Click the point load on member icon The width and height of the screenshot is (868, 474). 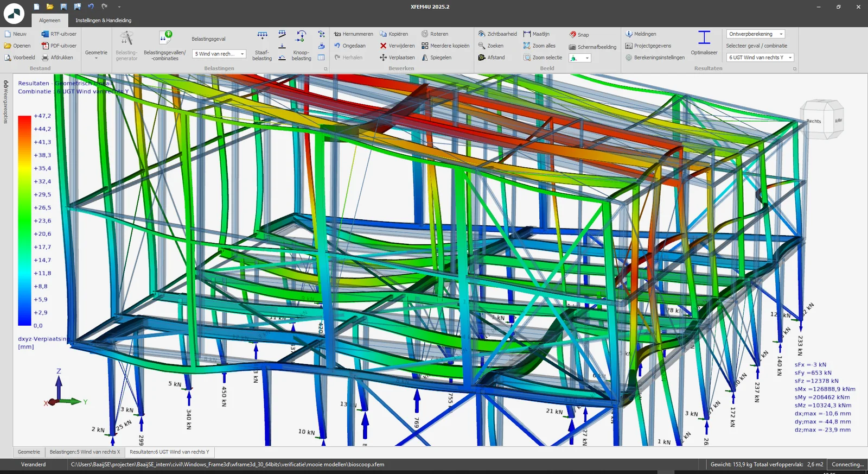pos(282,46)
